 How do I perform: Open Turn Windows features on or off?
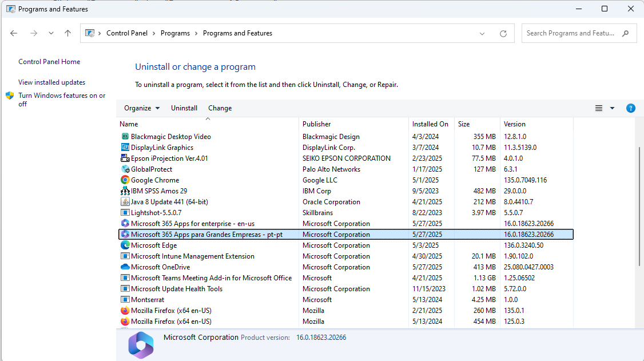tap(62, 100)
